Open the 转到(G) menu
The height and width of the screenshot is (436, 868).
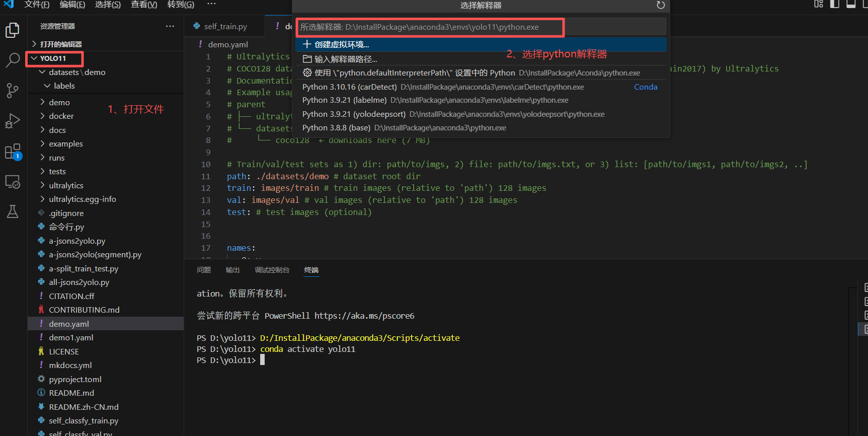(181, 5)
